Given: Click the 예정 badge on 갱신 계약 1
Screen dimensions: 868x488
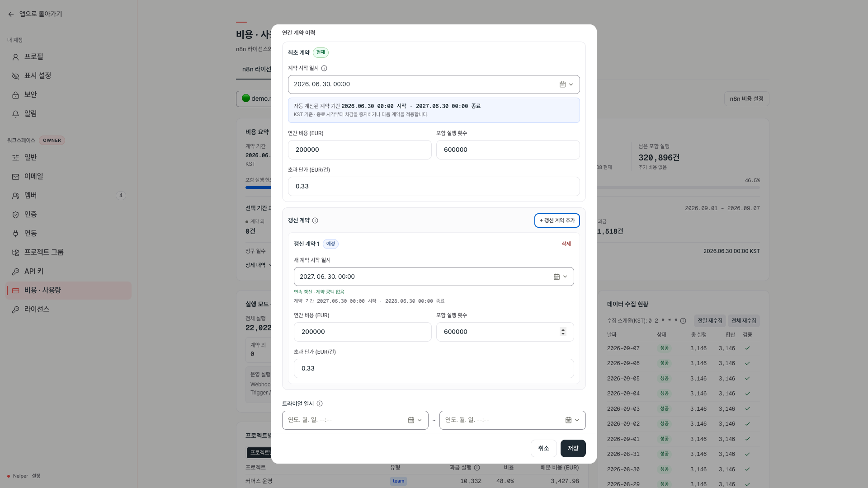Looking at the screenshot, I should click(x=330, y=244).
